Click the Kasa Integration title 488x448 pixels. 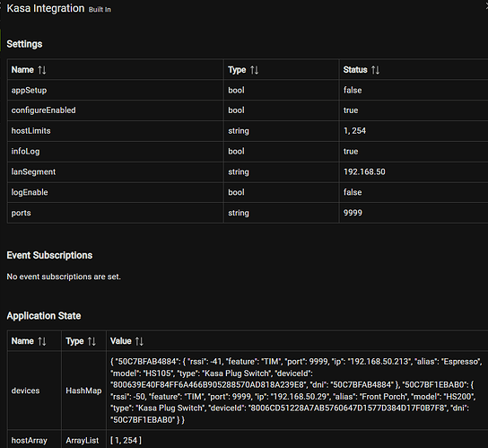(x=46, y=8)
